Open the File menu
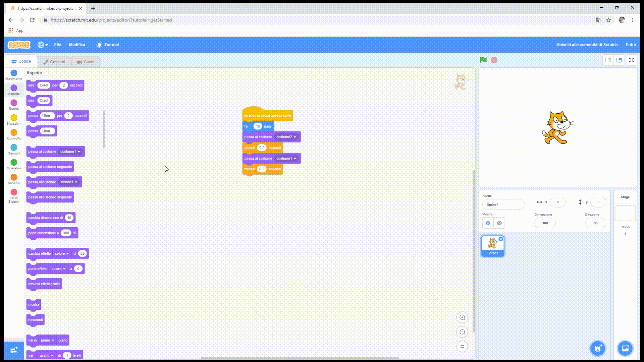Image resolution: width=644 pixels, height=362 pixels. 58,45
